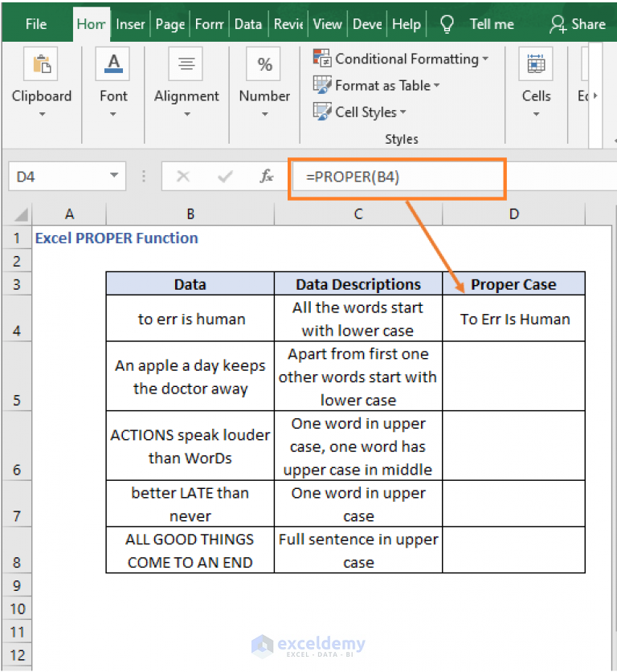This screenshot has height=672, width=617.
Task: Select cell 'to err is human'
Action: click(190, 319)
